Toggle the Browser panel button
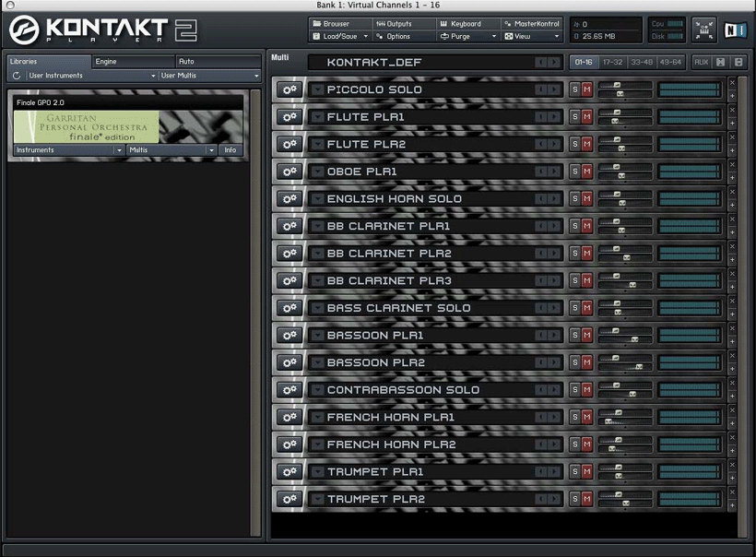This screenshot has height=557, width=756. [x=340, y=24]
